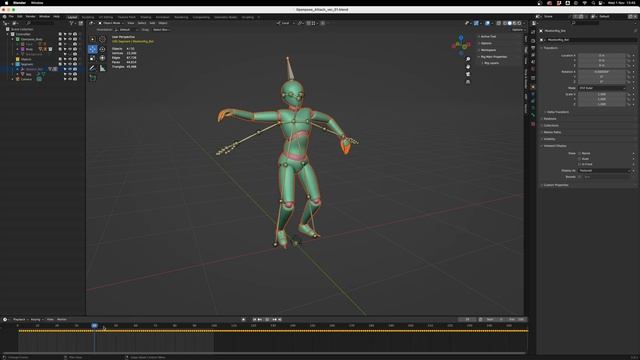Screen dimensions: 640x360
Task: Open the outliner filter funnel icon
Action: pyautogui.click(x=72, y=23)
